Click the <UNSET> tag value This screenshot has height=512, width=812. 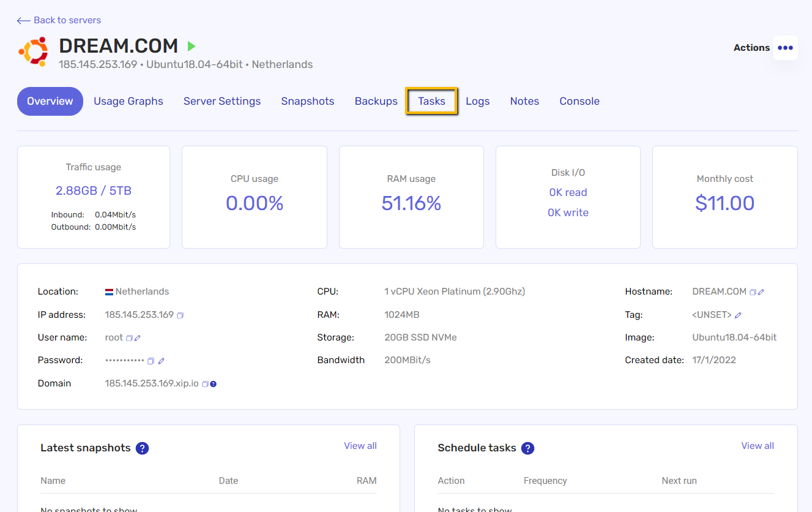tap(712, 315)
